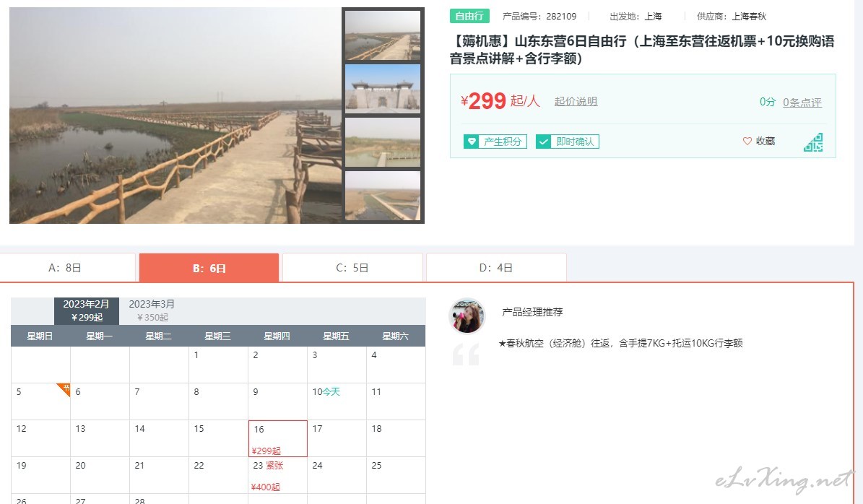
Task: Click the 产品编号：282109 text
Action: [539, 17]
